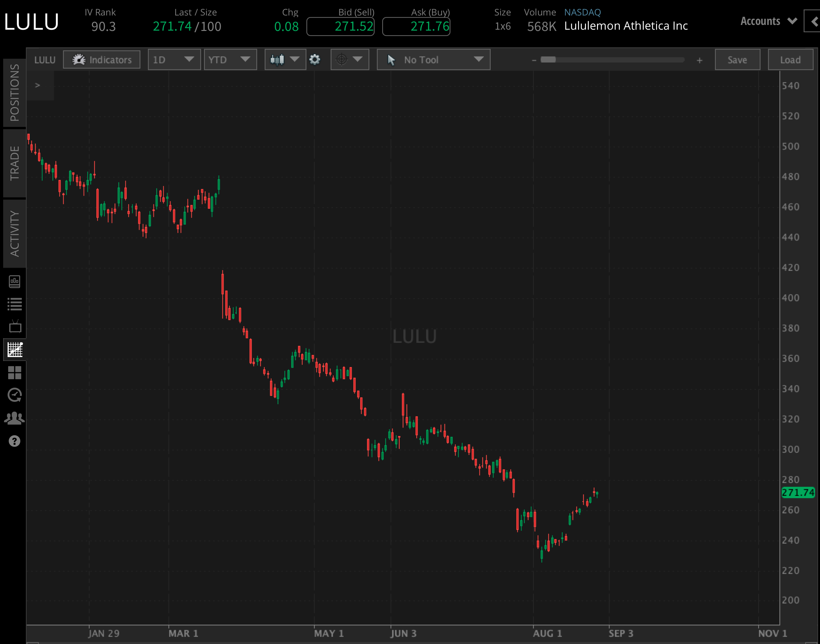Open the Accounts dropdown
This screenshot has height=644, width=820.
click(x=767, y=21)
